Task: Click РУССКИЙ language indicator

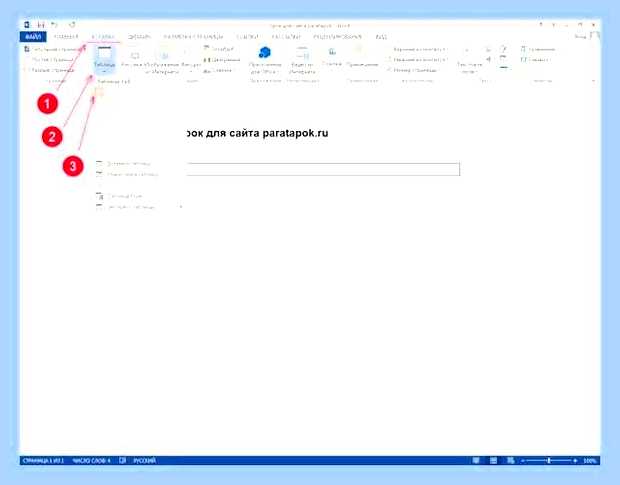Action: click(x=144, y=460)
